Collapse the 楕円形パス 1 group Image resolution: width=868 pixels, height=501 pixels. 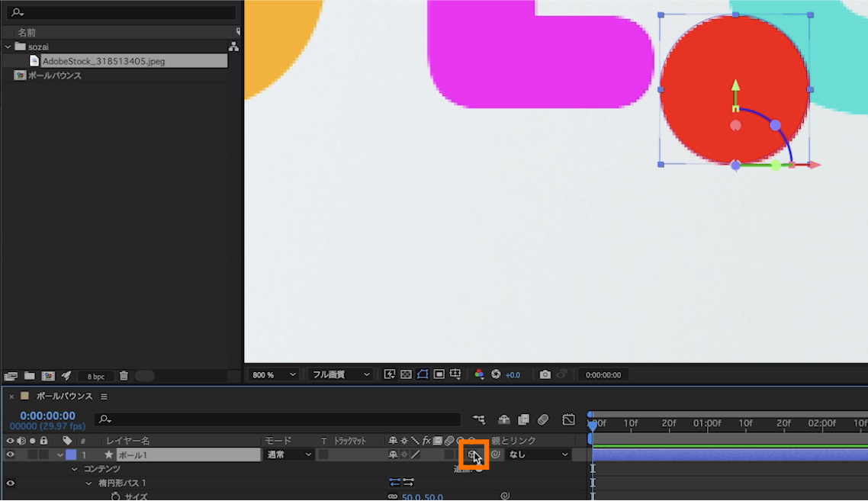[88, 483]
